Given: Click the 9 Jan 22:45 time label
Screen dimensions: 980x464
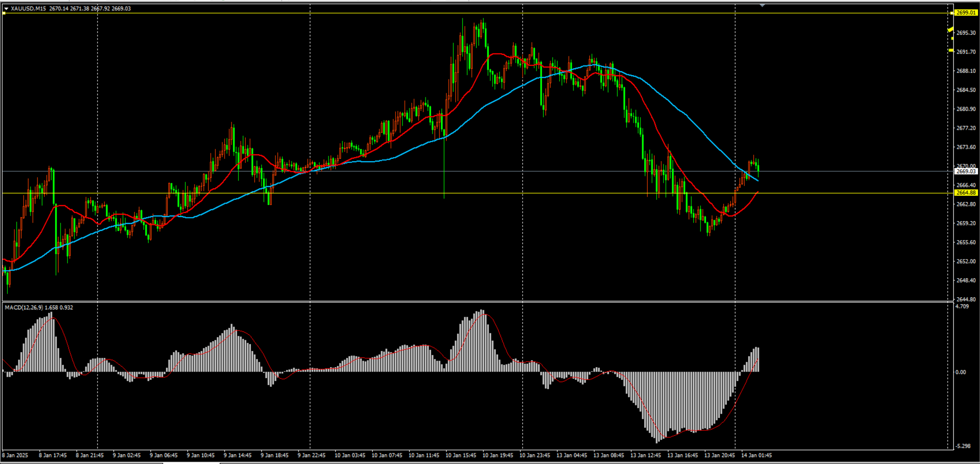Looking at the screenshot, I should [x=311, y=455].
